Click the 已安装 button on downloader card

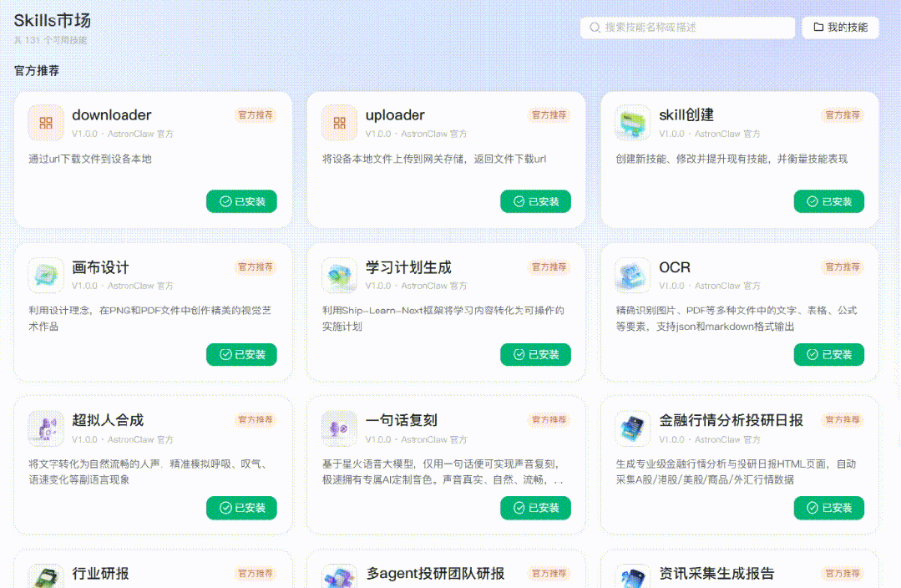241,201
